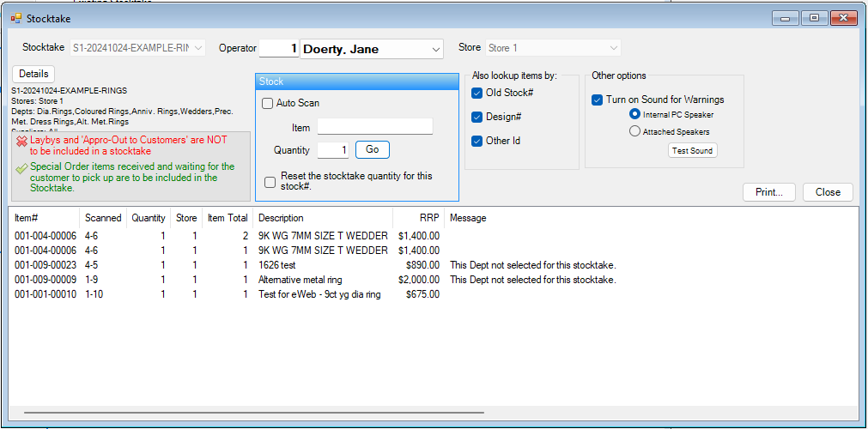868x429 pixels.
Task: Minimize the Stocktake window
Action: coord(785,18)
